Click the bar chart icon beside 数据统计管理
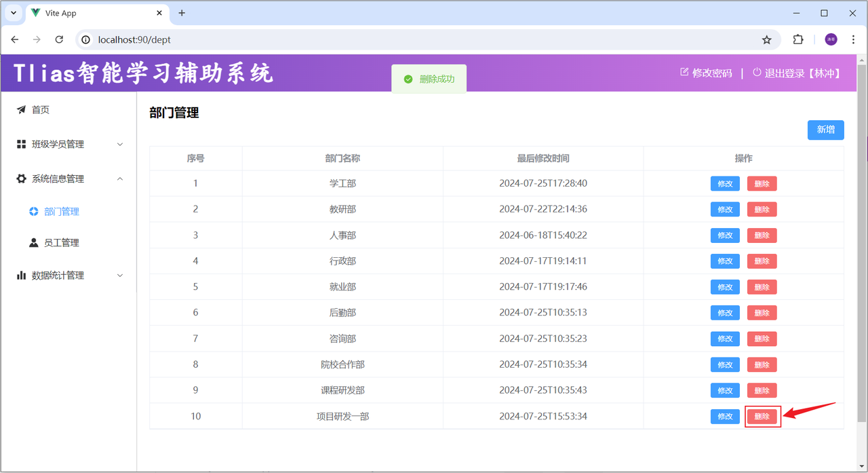Viewport: 868px width, 473px height. [x=21, y=275]
